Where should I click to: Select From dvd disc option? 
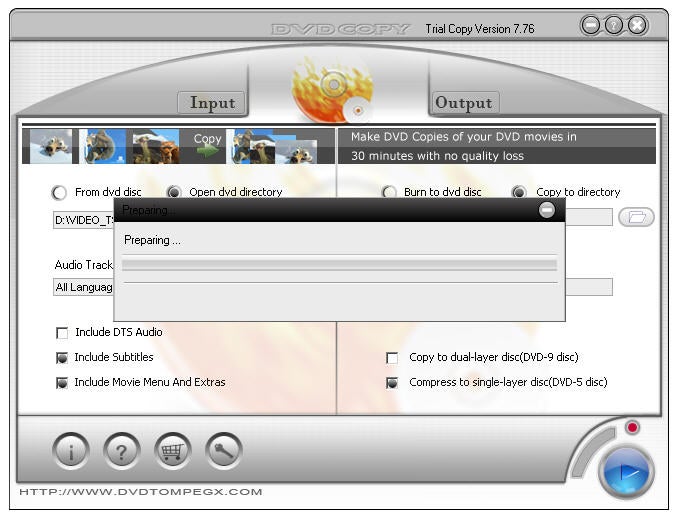[x=59, y=192]
